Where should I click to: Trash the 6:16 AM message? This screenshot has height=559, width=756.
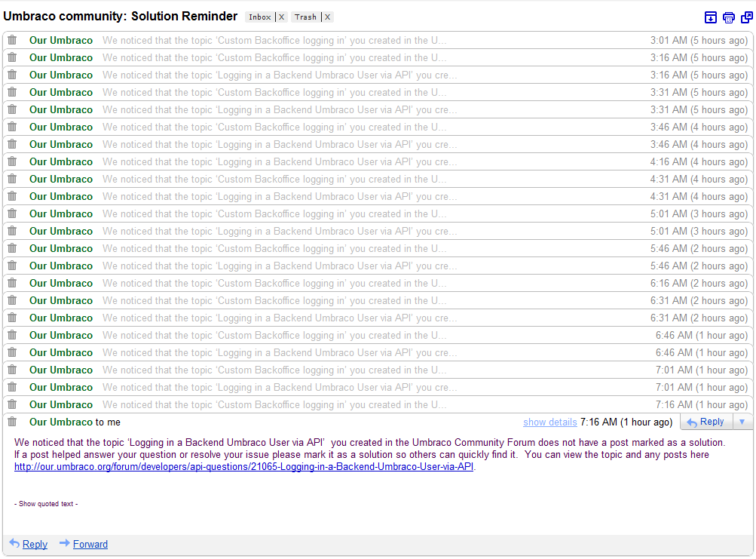point(12,284)
